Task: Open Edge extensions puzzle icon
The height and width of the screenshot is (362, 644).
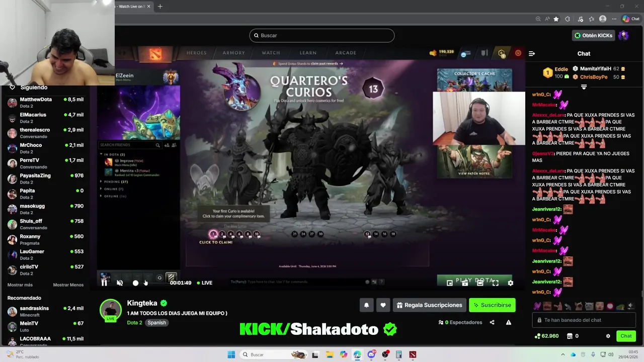Action: pos(568,19)
